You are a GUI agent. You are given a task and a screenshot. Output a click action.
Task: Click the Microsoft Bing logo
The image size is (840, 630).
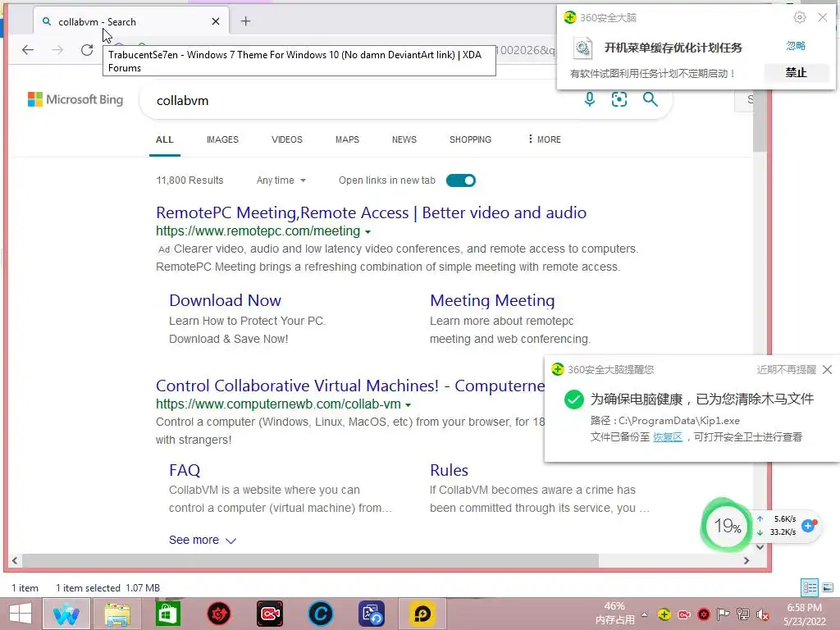click(75, 99)
